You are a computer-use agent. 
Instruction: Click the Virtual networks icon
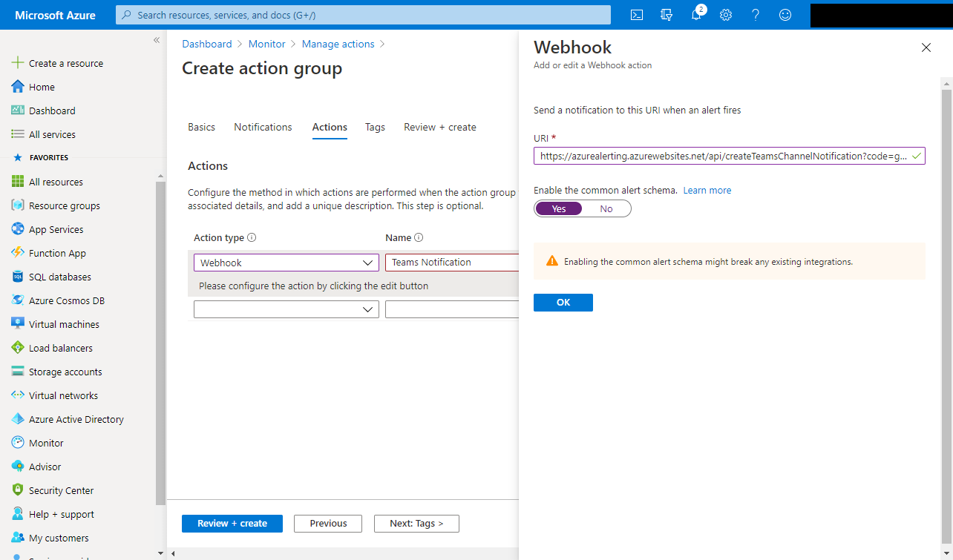(18, 395)
